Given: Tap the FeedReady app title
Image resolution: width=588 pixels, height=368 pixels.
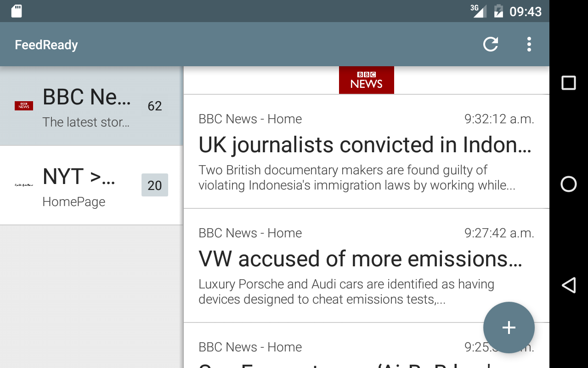Looking at the screenshot, I should pos(46,45).
